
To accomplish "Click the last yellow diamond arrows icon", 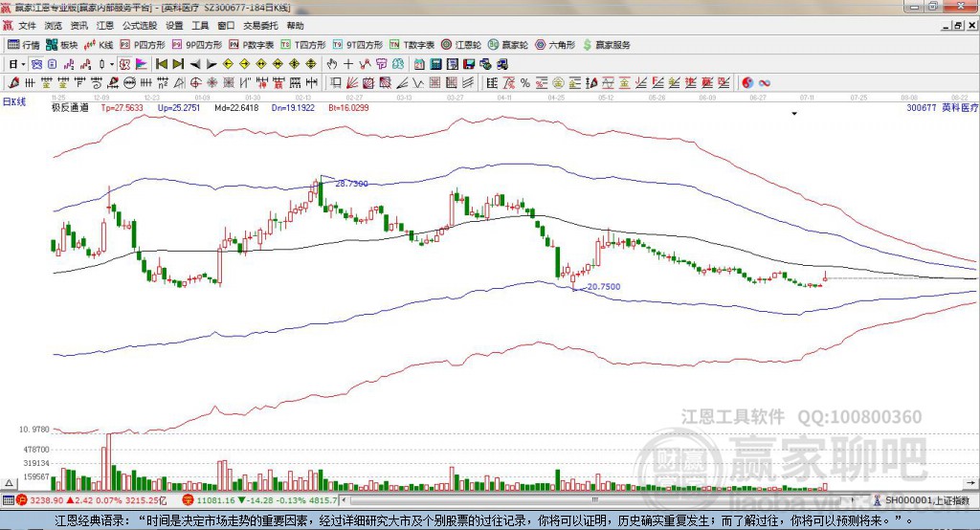I will point(311,64).
